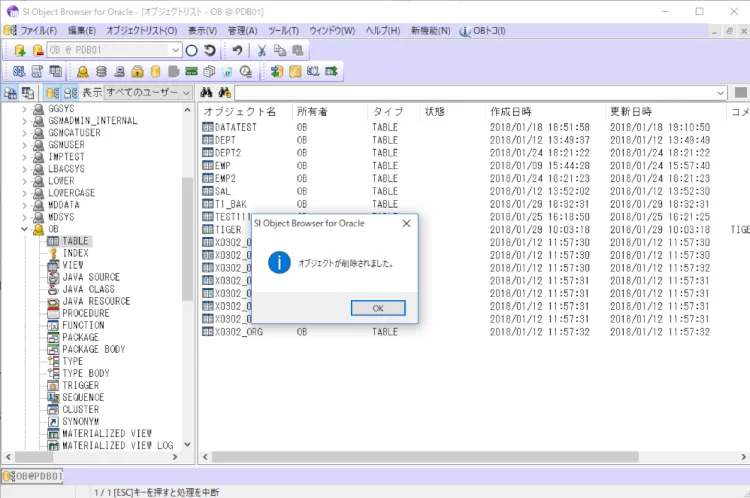Click the yellow question mark icon
The width and height of the screenshot is (750, 498).
295,72
